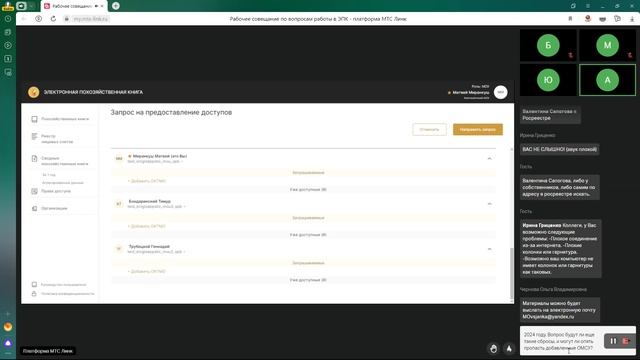This screenshot has width=640, height=360.
Task: Click the address bar URL field
Action: (x=91, y=19)
